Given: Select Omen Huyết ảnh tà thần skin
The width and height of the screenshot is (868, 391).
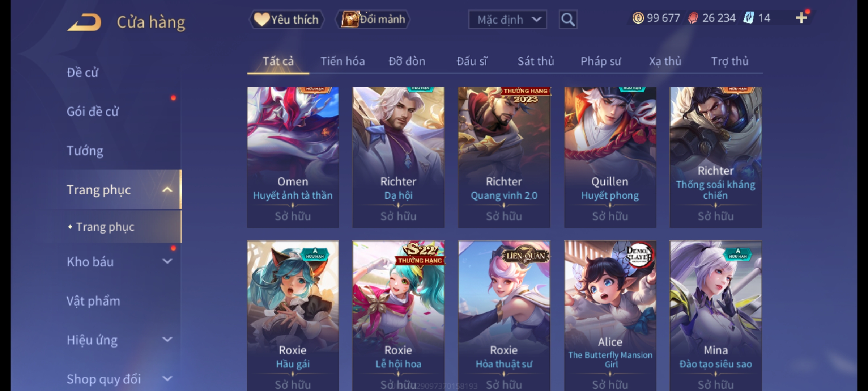Looking at the screenshot, I should [x=293, y=157].
